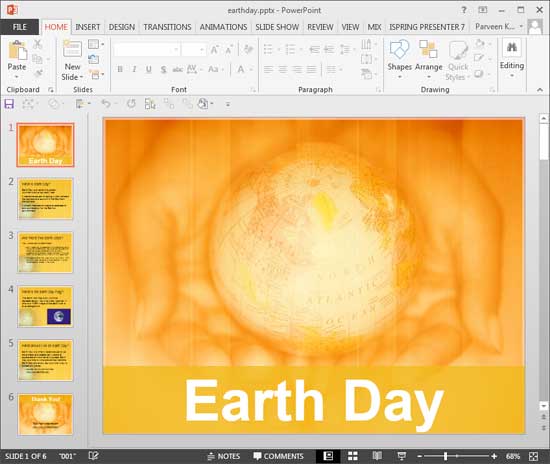Click the Paste clipboard icon
Viewport: 550px width, 464px height.
(x=17, y=50)
